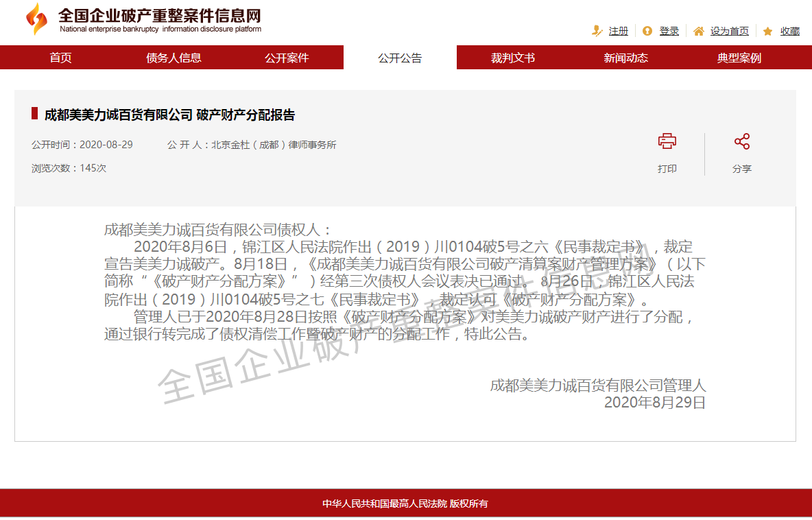This screenshot has height=520, width=812.
Task: Click the printer icon
Action: (667, 142)
